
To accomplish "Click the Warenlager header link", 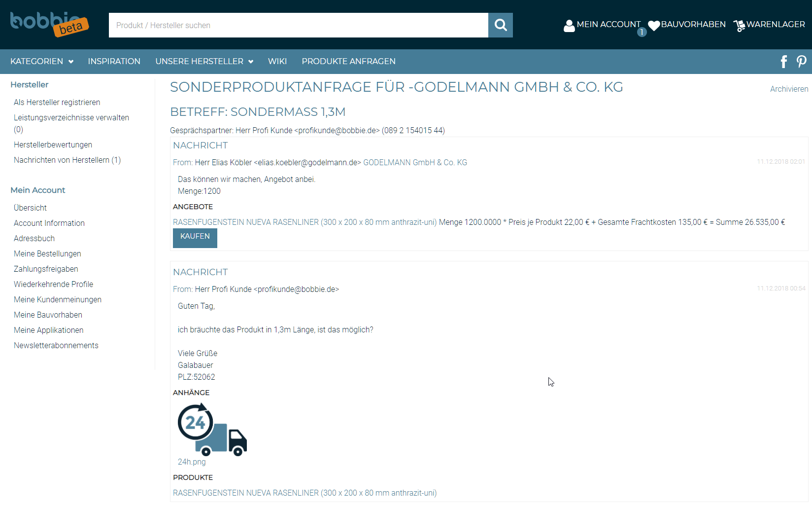I will coord(776,24).
